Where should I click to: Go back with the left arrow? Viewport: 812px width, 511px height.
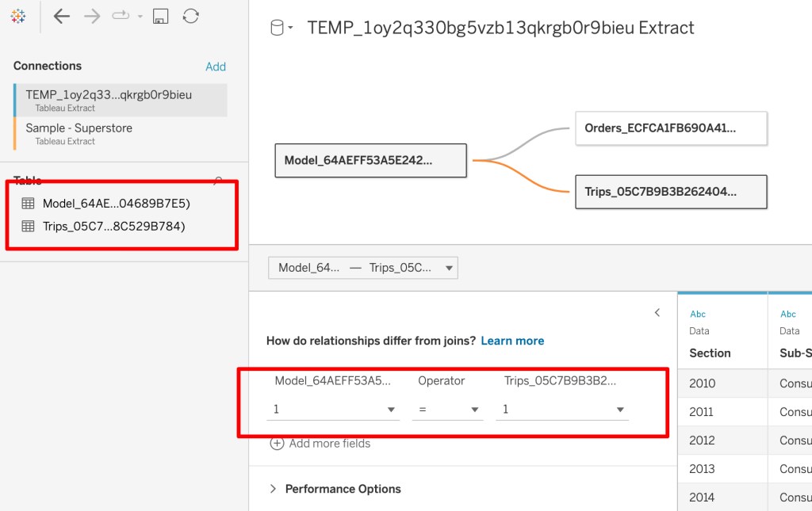coord(61,17)
